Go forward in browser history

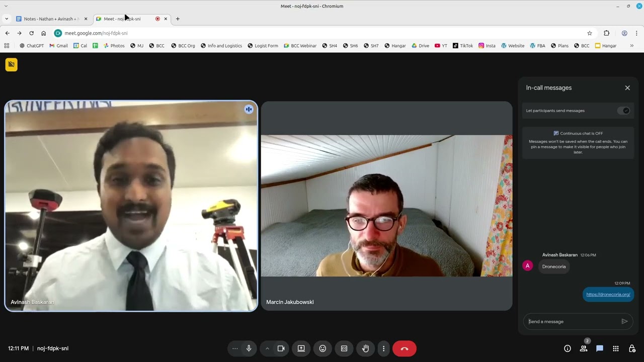point(19,33)
